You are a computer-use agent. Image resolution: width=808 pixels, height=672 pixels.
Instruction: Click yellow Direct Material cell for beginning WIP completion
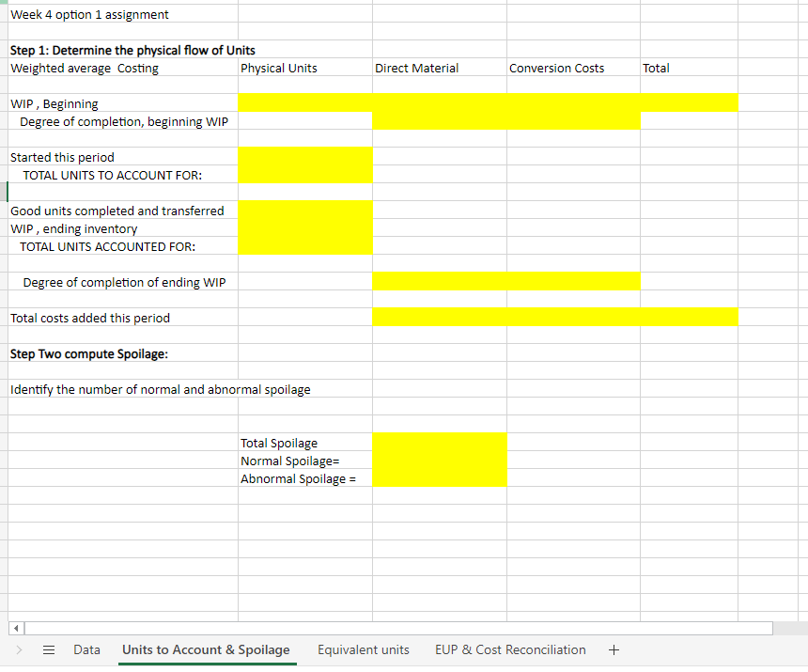(x=440, y=120)
